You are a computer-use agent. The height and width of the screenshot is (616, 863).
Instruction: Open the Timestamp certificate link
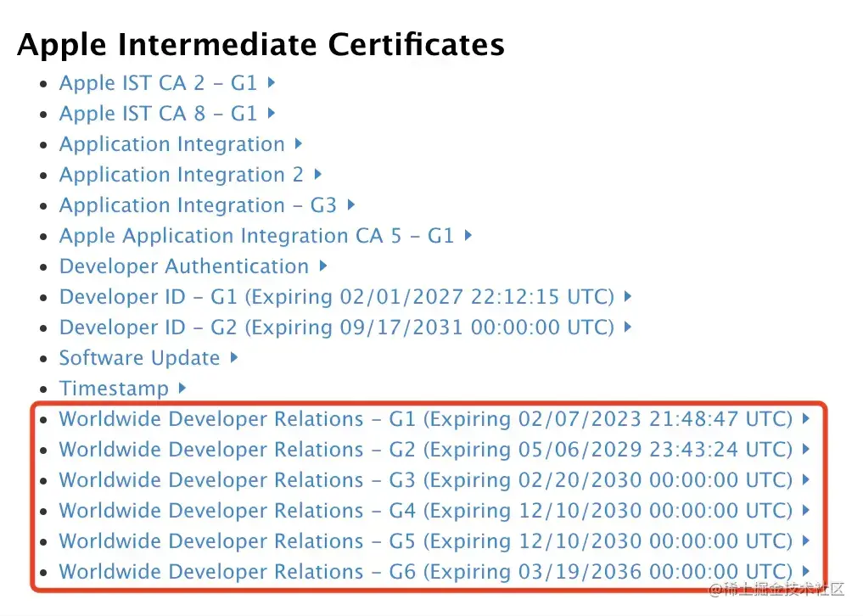tap(114, 389)
